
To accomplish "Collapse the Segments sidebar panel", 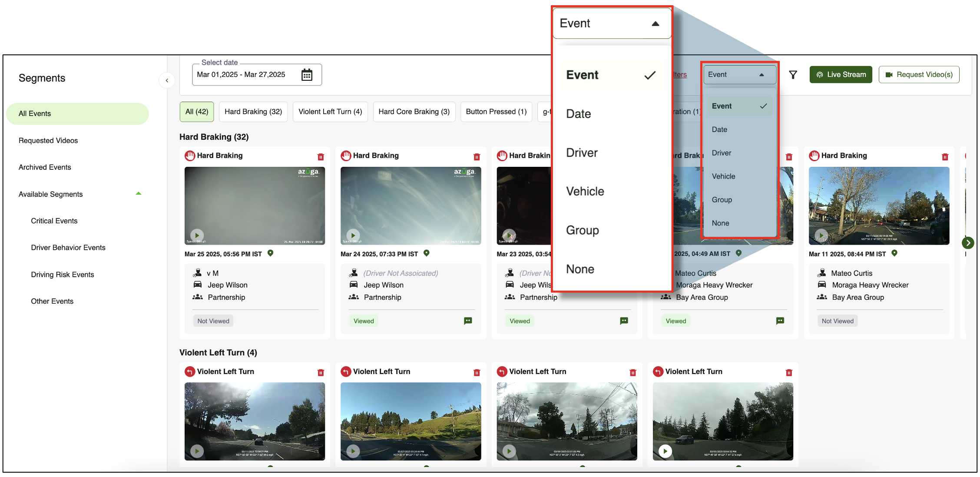I will click(167, 80).
